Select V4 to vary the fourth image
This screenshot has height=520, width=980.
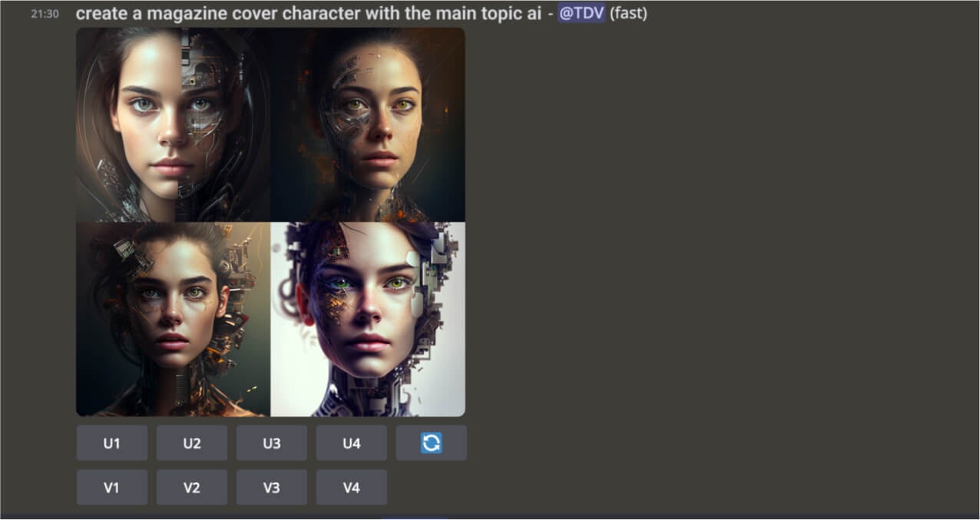(x=352, y=488)
